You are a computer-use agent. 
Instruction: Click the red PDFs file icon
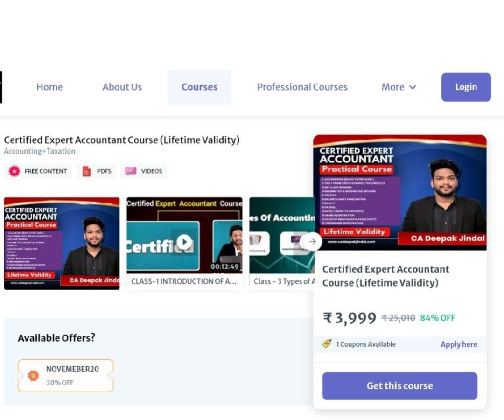[86, 171]
